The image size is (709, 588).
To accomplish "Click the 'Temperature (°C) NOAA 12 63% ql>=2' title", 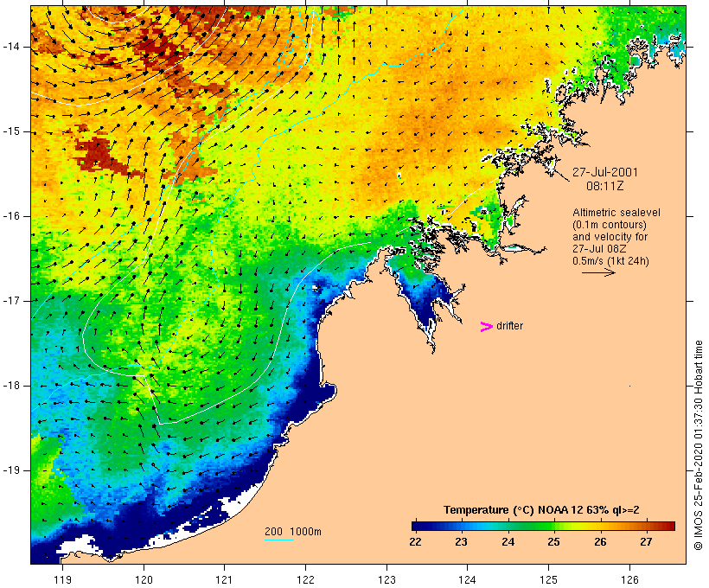I will 541,510.
